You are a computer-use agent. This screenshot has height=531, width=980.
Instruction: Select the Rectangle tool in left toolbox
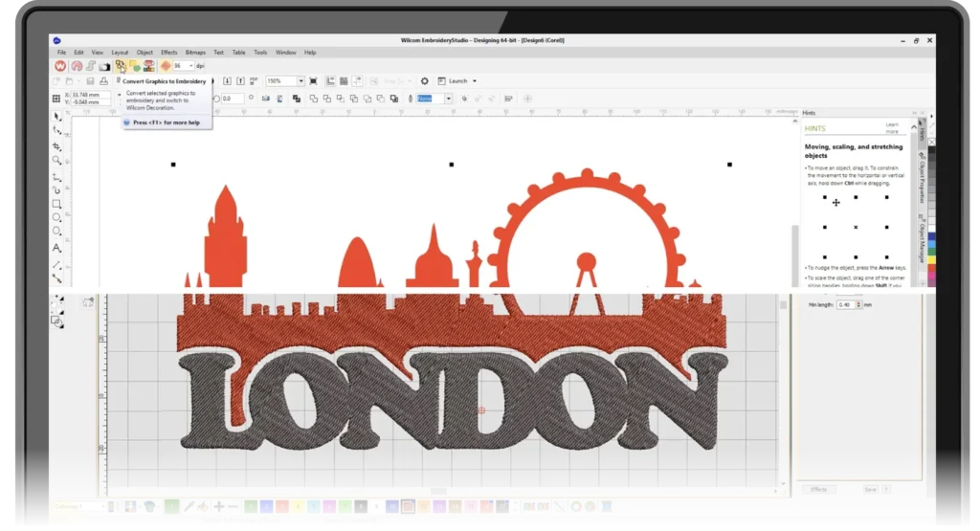(56, 204)
